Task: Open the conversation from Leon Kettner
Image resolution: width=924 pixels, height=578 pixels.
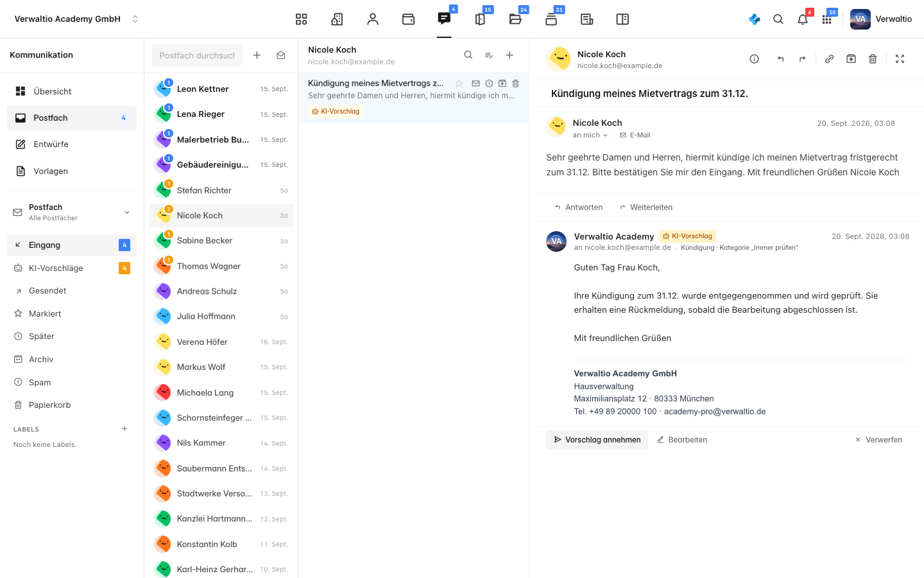Action: (221, 89)
